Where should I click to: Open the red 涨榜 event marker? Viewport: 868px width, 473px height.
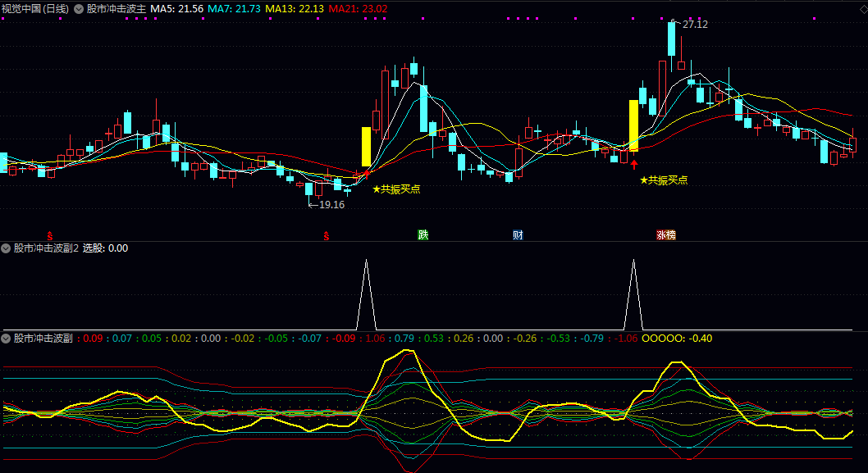pyautogui.click(x=666, y=235)
